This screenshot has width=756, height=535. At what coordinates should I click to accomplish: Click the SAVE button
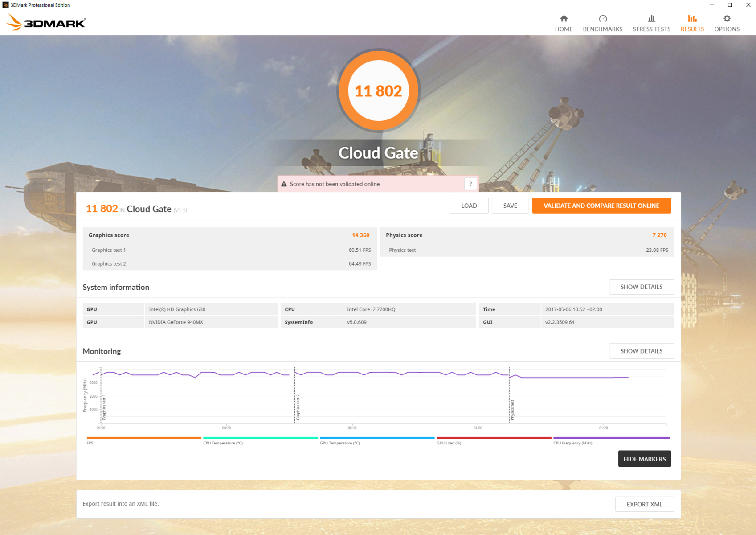(x=510, y=206)
